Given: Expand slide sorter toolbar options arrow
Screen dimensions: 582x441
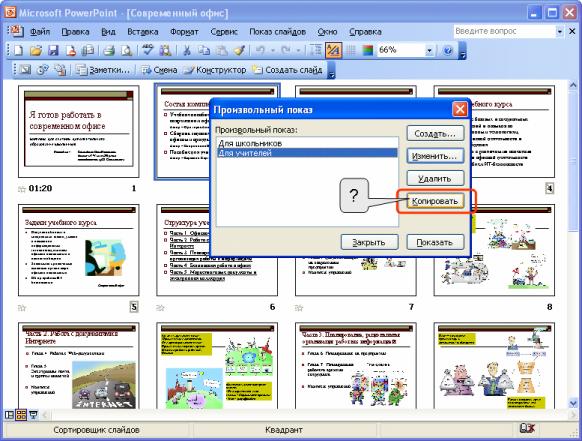Looking at the screenshot, I should (331, 70).
